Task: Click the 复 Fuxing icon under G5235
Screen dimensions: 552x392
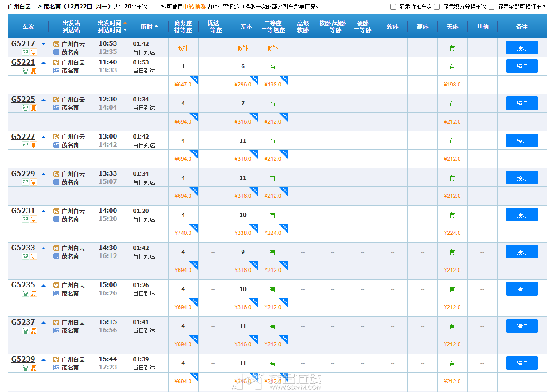Action: point(33,294)
